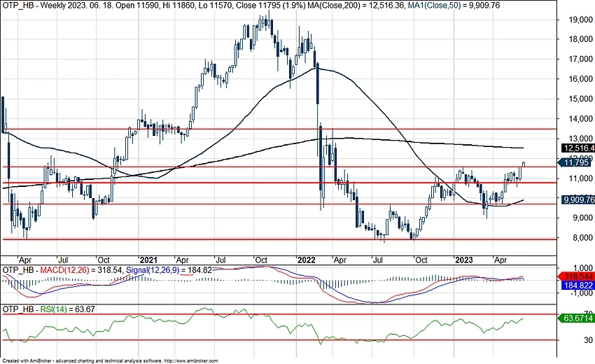Click the AmiBroker website link in footer
595x364 pixels.
[191, 361]
